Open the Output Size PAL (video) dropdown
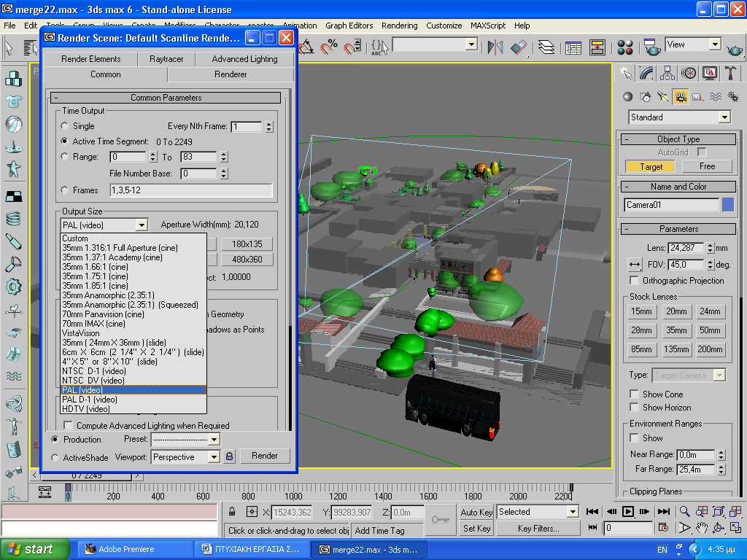Image resolution: width=747 pixels, height=560 pixels. (104, 225)
